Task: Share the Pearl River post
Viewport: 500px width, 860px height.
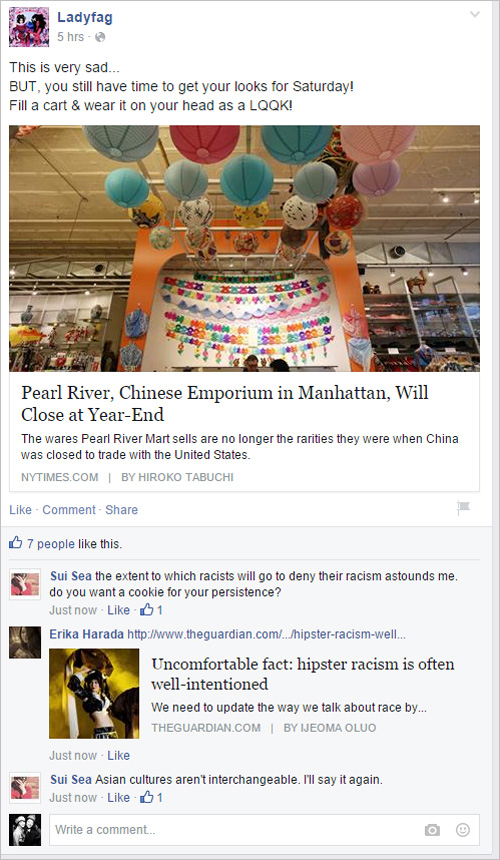Action: click(x=122, y=510)
